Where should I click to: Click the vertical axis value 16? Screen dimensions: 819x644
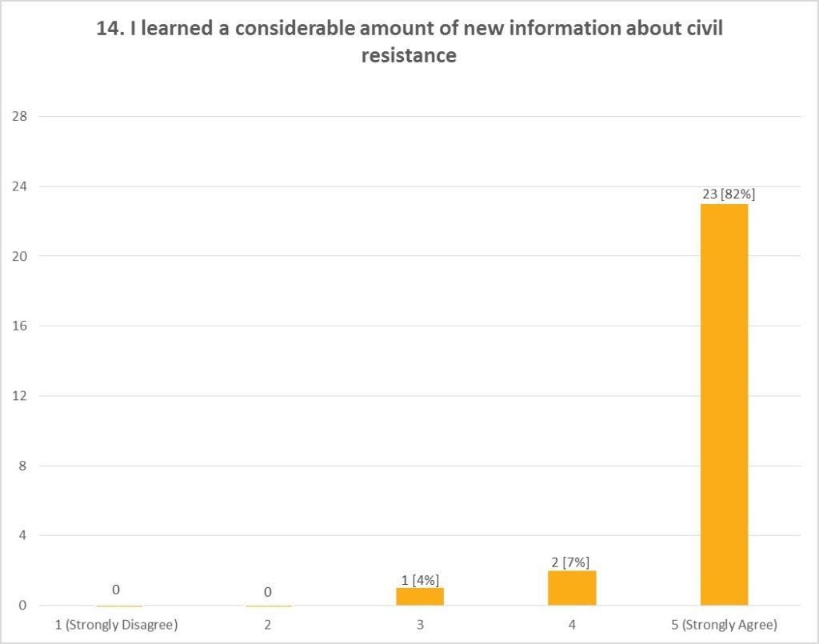pos(19,326)
